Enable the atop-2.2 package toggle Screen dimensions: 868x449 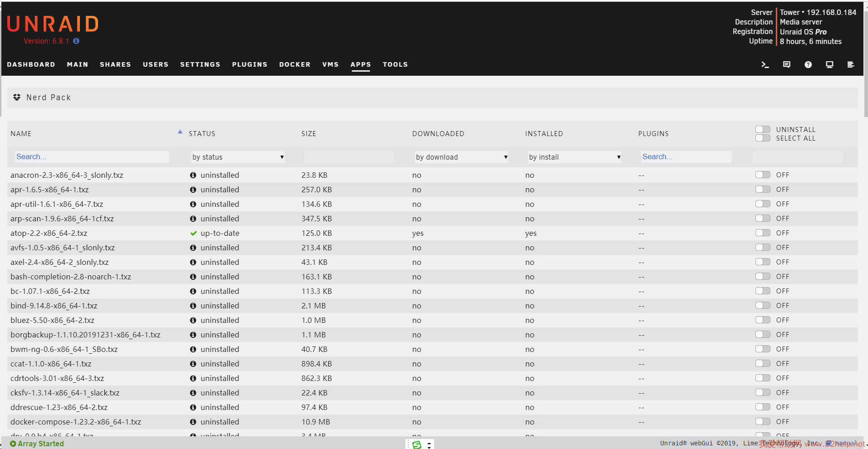pos(763,233)
